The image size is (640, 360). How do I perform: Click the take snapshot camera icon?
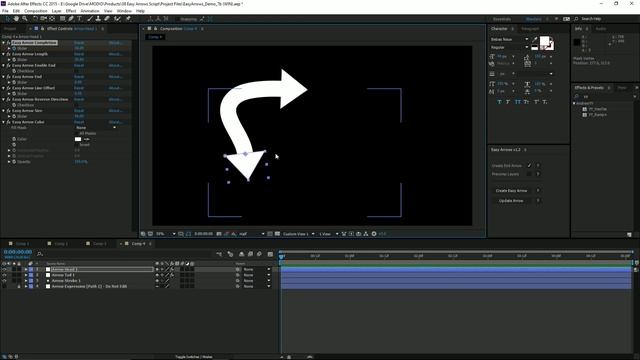pyautogui.click(x=219, y=234)
